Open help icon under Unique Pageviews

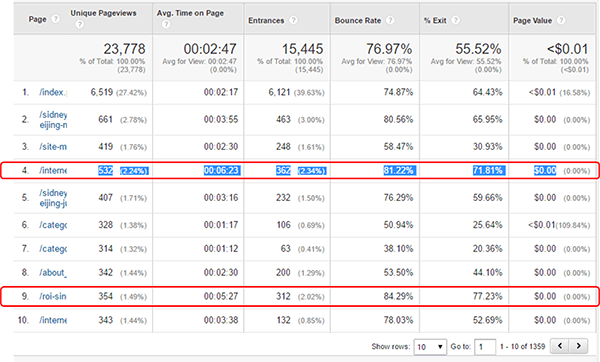[x=79, y=24]
